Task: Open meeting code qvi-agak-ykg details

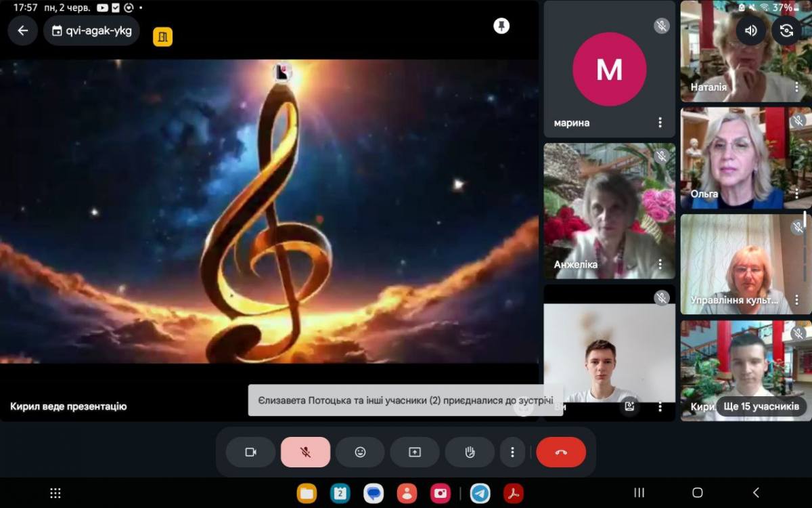Action: 91,30
